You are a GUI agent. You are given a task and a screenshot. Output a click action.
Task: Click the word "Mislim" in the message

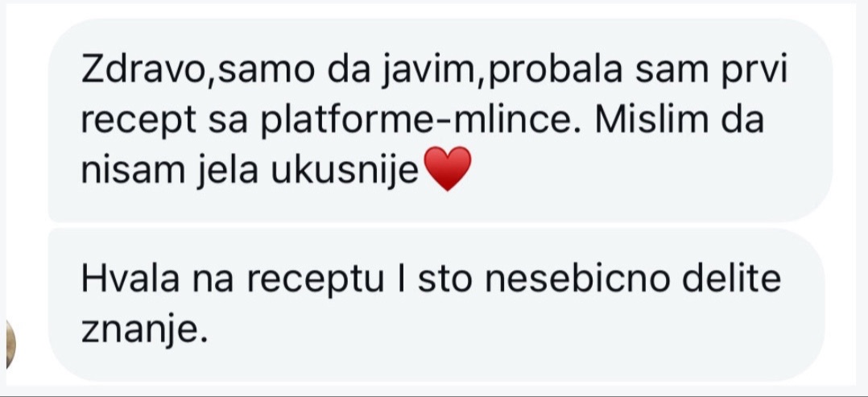(653, 121)
